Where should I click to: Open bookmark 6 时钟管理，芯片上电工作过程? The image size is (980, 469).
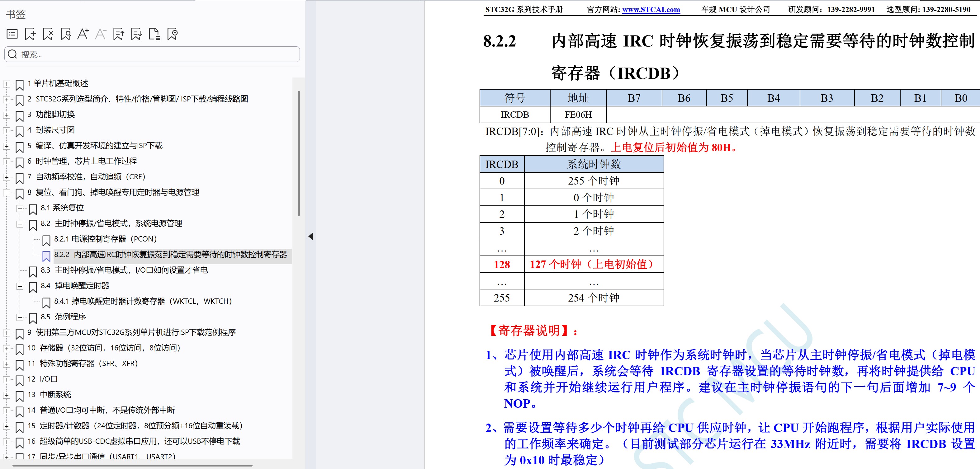(82, 161)
